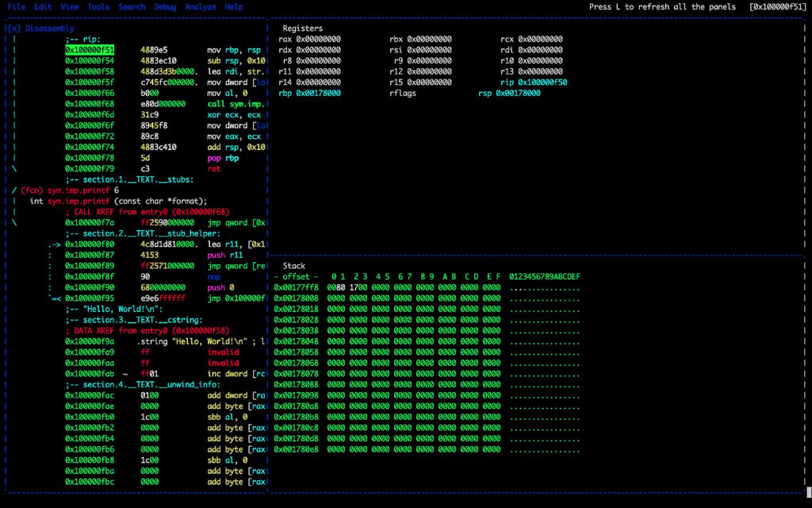Screen dimensions: 812x508
Task: Select the stack row at offset 0x00177ff8
Action: (x=297, y=287)
